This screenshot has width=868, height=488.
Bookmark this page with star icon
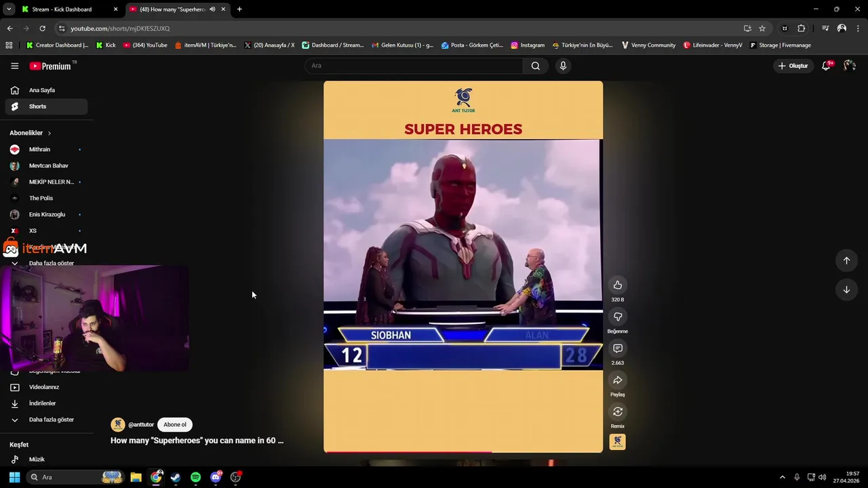[x=762, y=28]
